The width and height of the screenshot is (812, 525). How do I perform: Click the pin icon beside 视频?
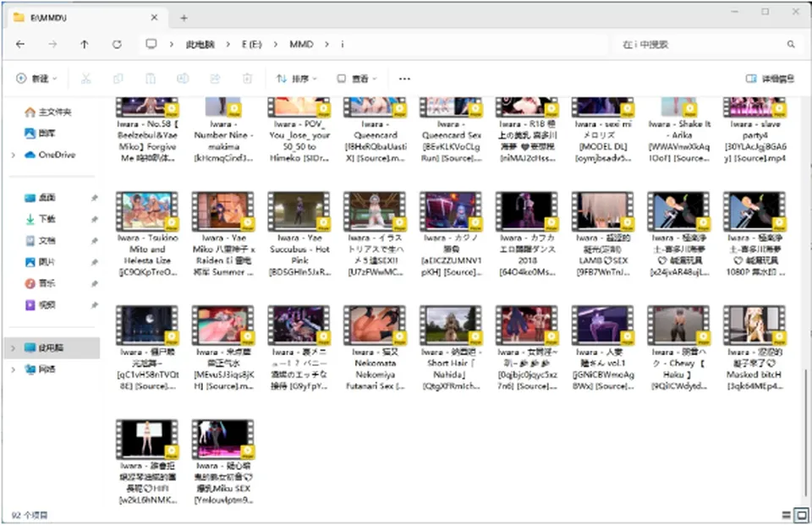94,305
